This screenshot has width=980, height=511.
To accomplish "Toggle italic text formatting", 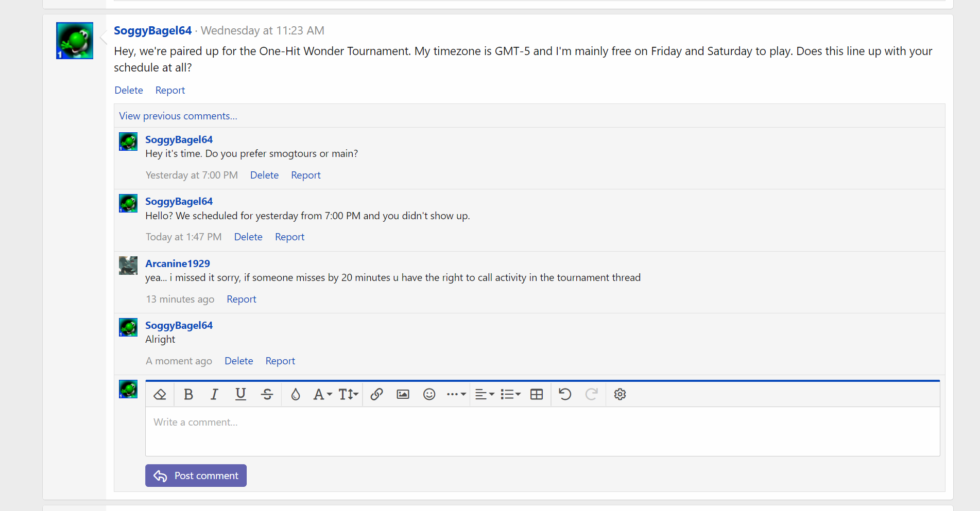I will click(214, 394).
